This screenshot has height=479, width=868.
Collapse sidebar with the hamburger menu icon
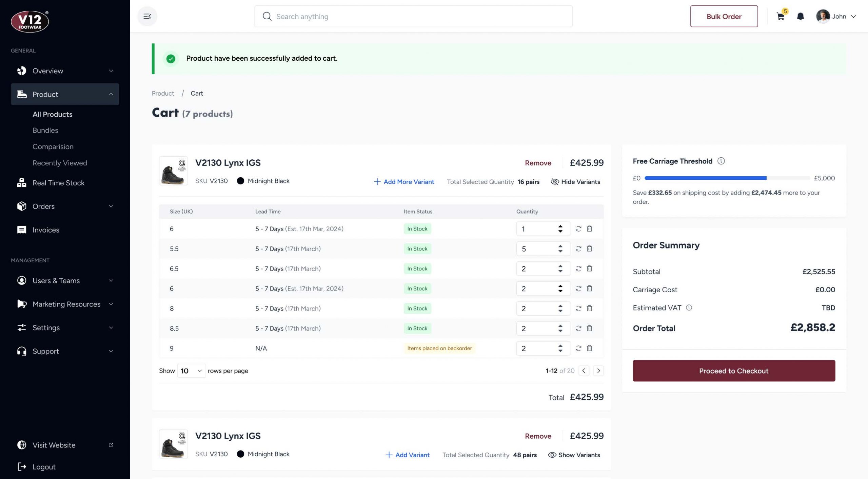(147, 16)
